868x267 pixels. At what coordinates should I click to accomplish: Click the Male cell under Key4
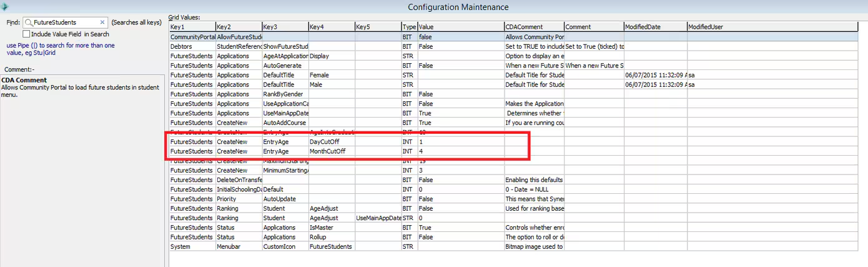[332, 84]
